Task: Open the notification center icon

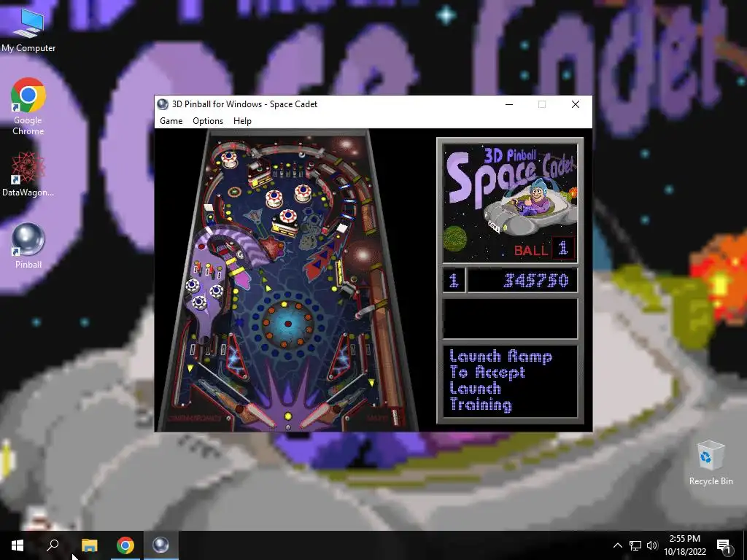Action: [724, 545]
